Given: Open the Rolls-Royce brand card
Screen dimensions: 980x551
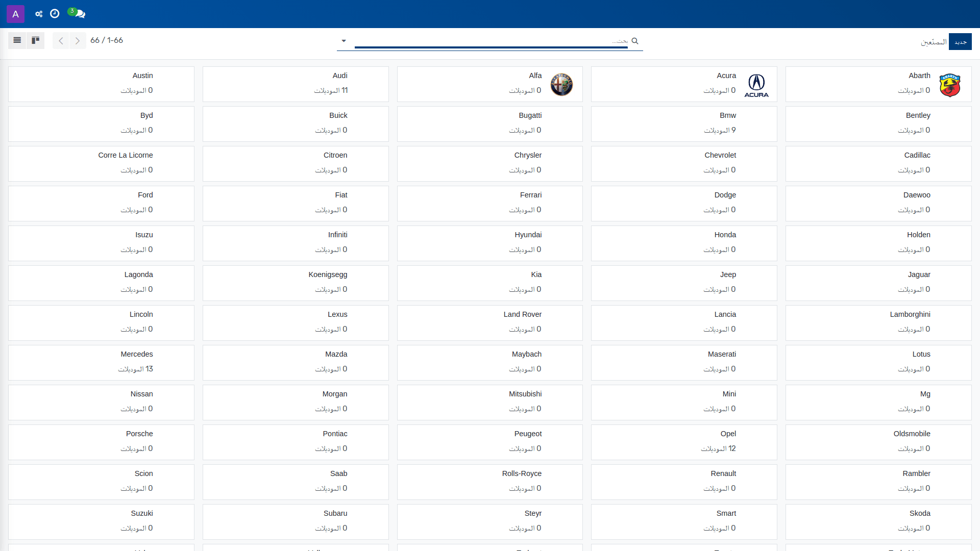Looking at the screenshot, I should click(x=490, y=482).
